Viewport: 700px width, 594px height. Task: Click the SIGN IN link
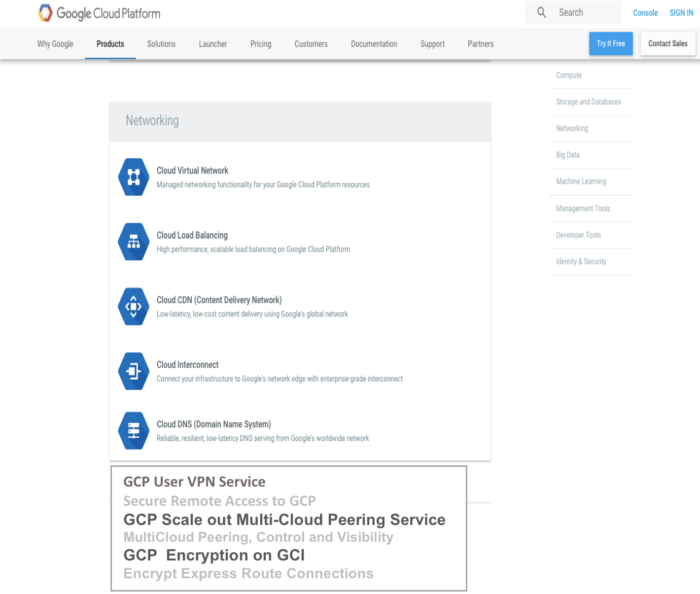(681, 13)
